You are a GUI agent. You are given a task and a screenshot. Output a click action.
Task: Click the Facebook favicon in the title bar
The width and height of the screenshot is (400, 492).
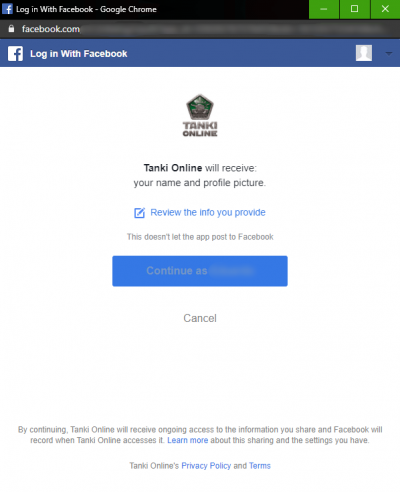7,9
